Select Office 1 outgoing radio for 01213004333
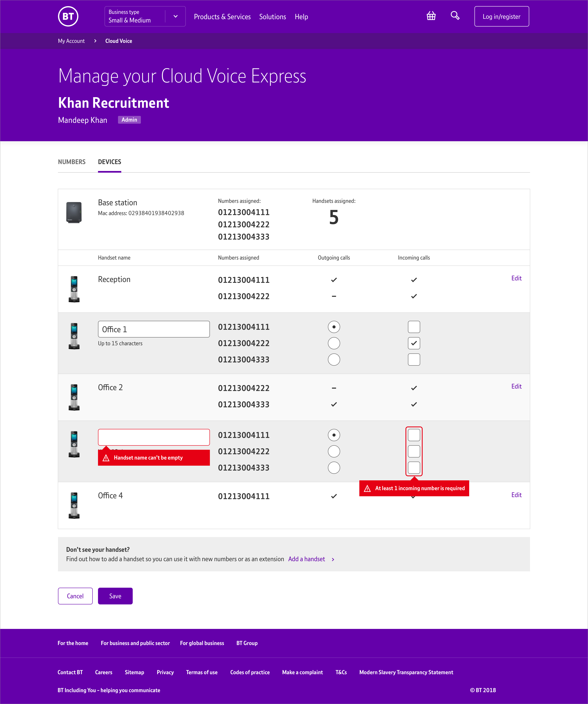Viewport: 588px width, 704px height. pos(334,359)
